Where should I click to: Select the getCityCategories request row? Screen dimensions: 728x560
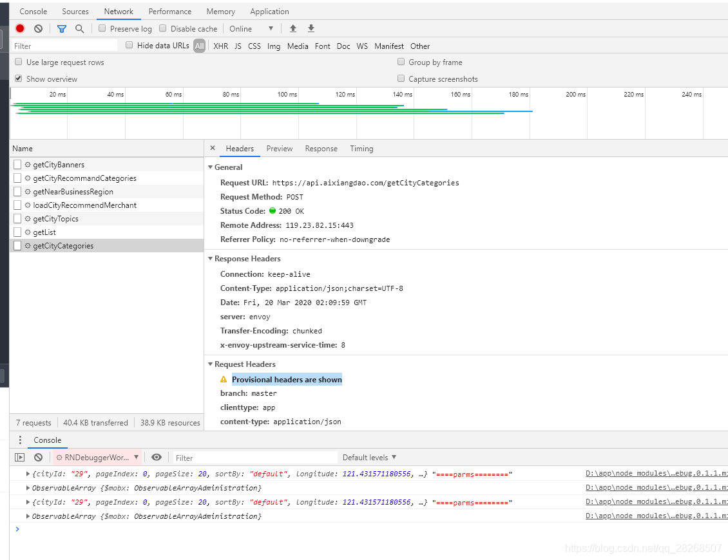click(107, 245)
